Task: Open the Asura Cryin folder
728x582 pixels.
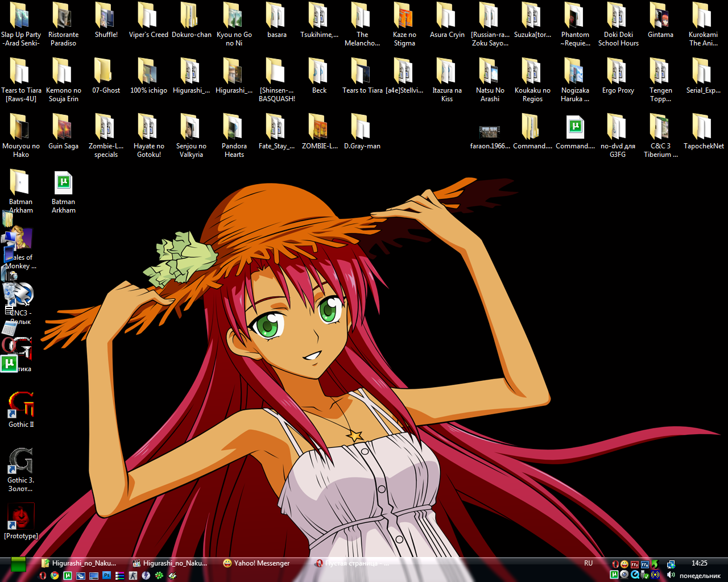Action: [447, 20]
